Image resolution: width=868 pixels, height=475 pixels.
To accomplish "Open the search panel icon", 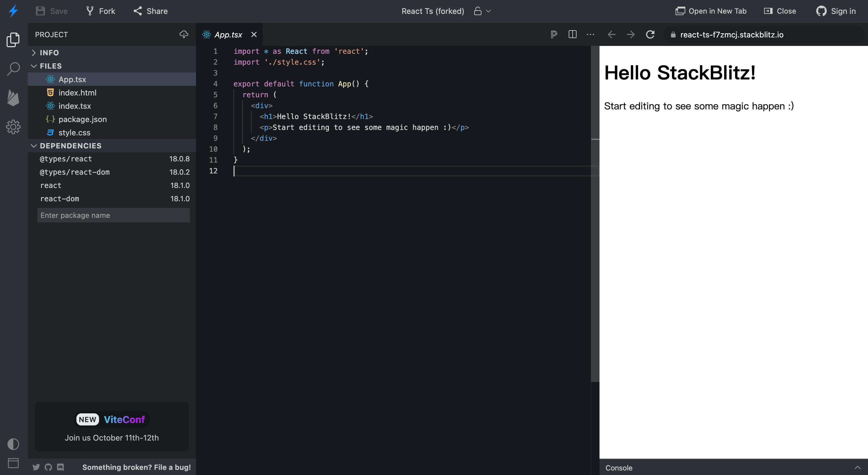I will click(x=13, y=69).
